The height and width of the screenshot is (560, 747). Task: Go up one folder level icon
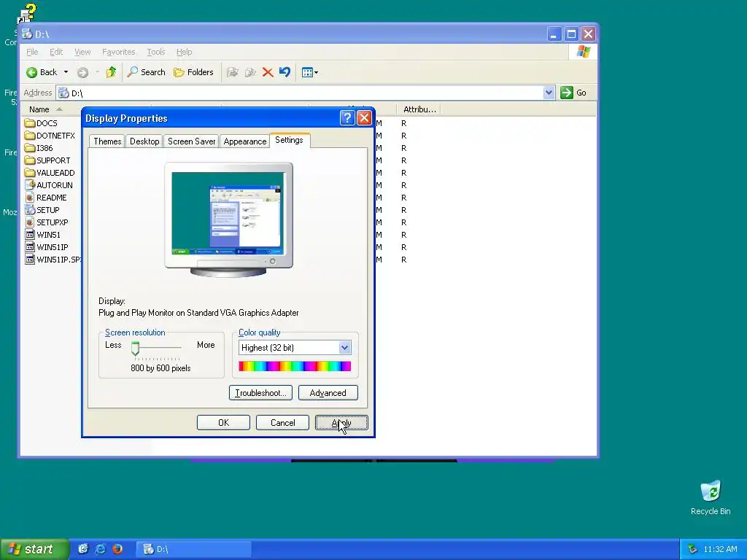click(x=111, y=72)
